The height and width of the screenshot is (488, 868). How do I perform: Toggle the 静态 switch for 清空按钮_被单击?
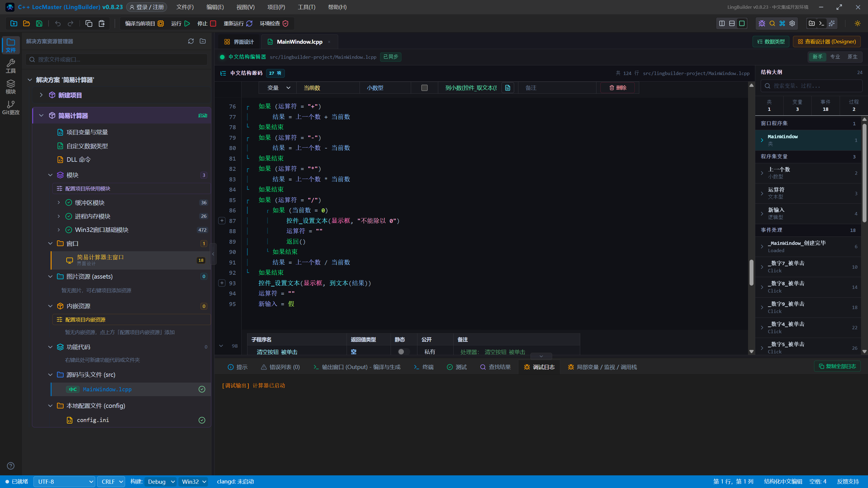(x=403, y=352)
